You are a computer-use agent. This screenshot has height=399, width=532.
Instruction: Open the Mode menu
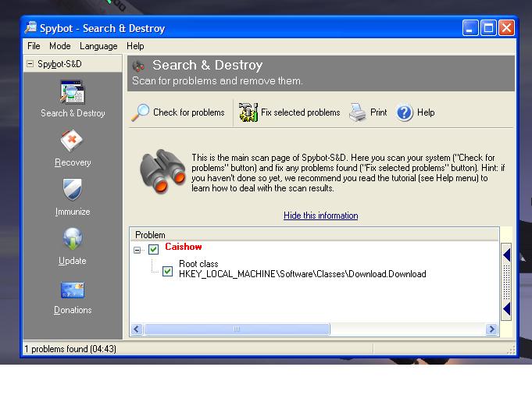click(59, 46)
